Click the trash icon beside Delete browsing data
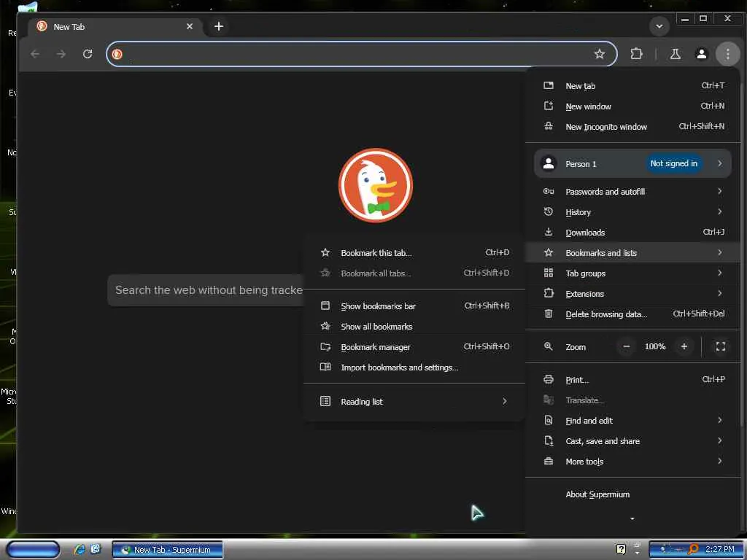 (x=549, y=314)
